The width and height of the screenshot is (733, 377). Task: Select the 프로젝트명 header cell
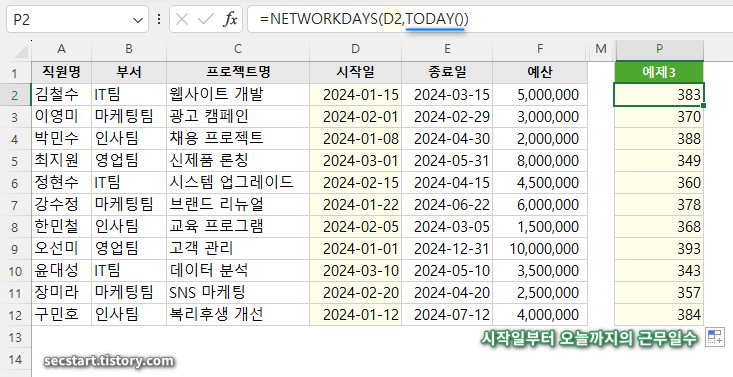pyautogui.click(x=238, y=72)
